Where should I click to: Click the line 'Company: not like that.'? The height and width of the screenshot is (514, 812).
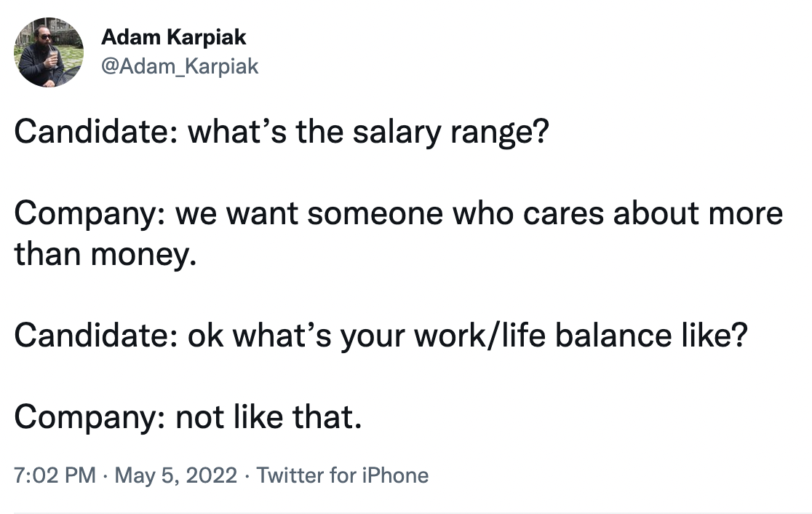pos(188,417)
